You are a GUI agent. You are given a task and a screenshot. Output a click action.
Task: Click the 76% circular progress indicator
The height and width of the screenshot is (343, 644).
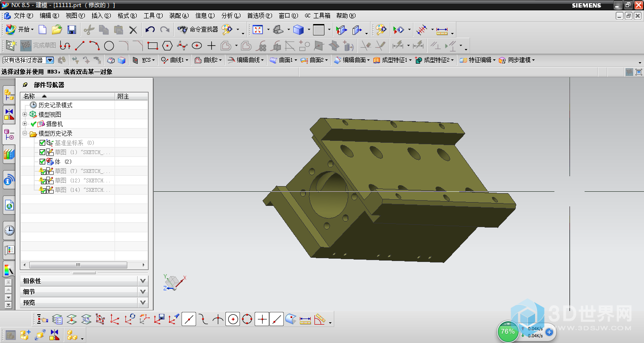[508, 331]
